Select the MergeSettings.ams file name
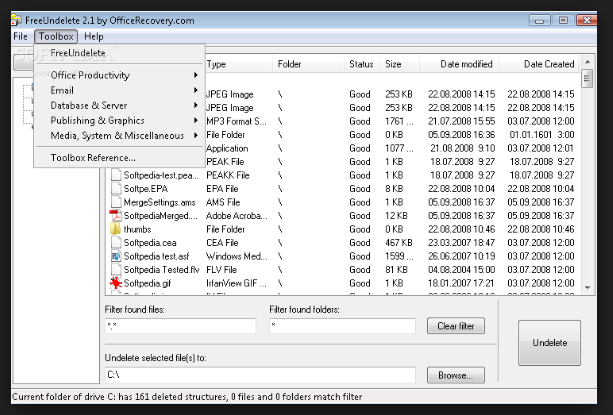The height and width of the screenshot is (415, 613). 160,202
